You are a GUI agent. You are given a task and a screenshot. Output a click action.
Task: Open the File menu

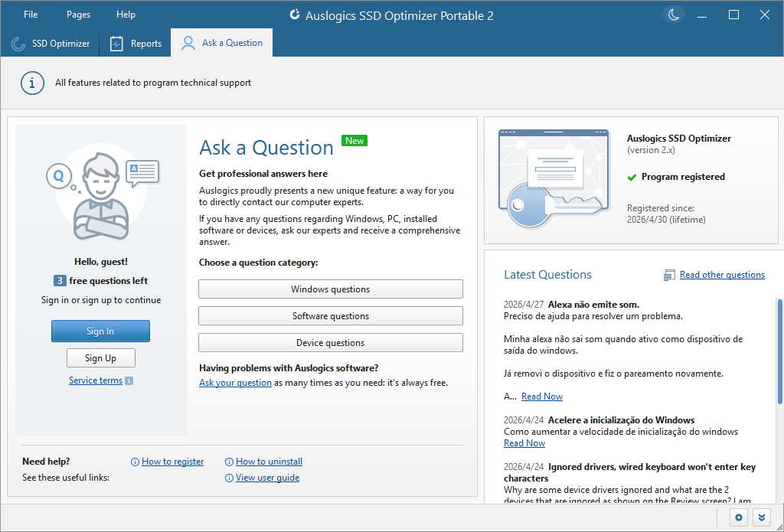pyautogui.click(x=30, y=14)
